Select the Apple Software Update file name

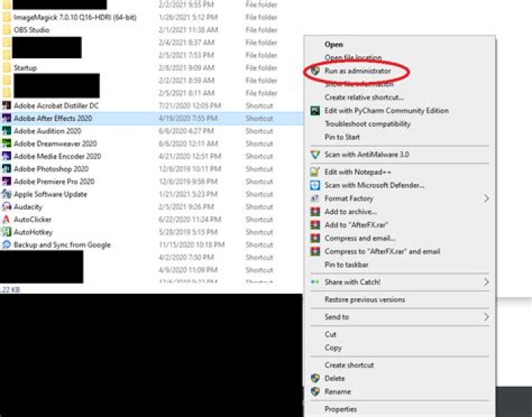(x=50, y=194)
